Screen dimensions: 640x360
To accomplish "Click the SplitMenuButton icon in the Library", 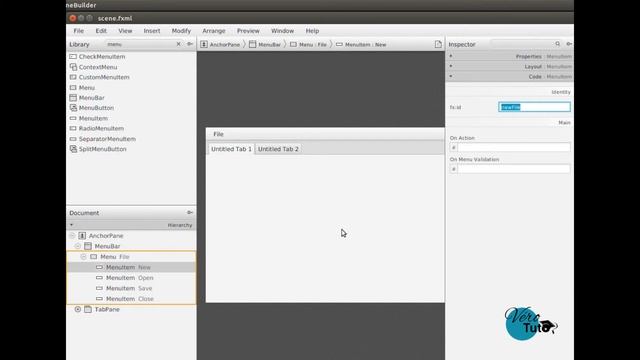I will click(x=73, y=149).
